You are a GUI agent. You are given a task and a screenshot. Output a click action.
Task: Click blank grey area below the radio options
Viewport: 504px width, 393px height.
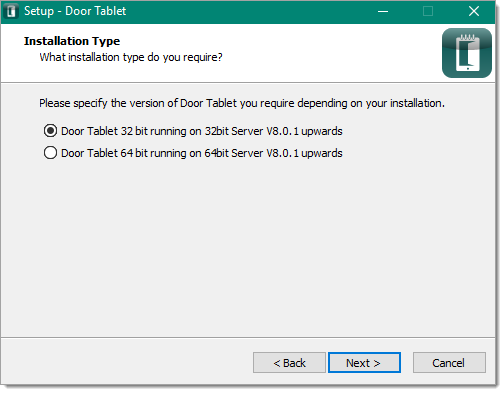pyautogui.click(x=248, y=247)
